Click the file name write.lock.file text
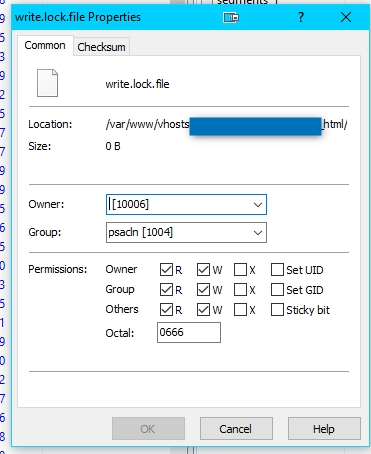The height and width of the screenshot is (454, 371). pos(137,84)
